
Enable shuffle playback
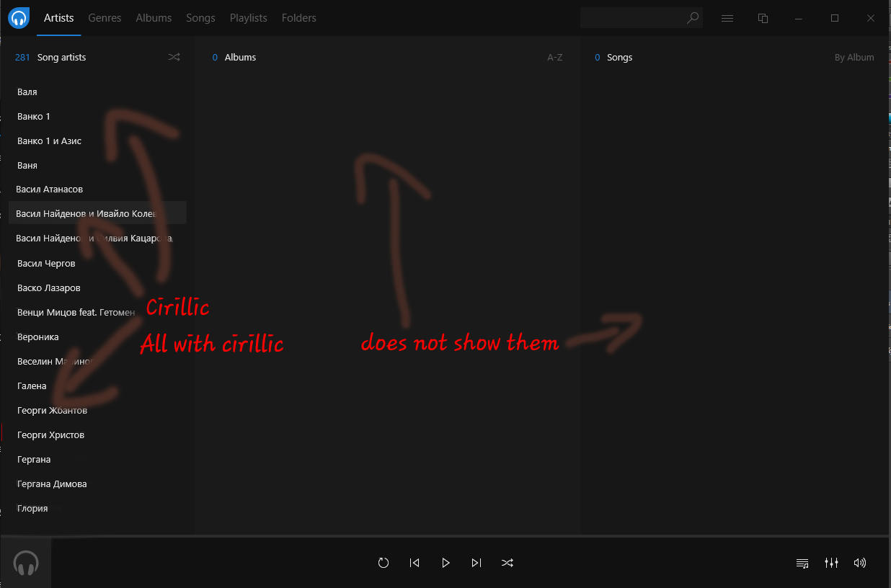(507, 563)
